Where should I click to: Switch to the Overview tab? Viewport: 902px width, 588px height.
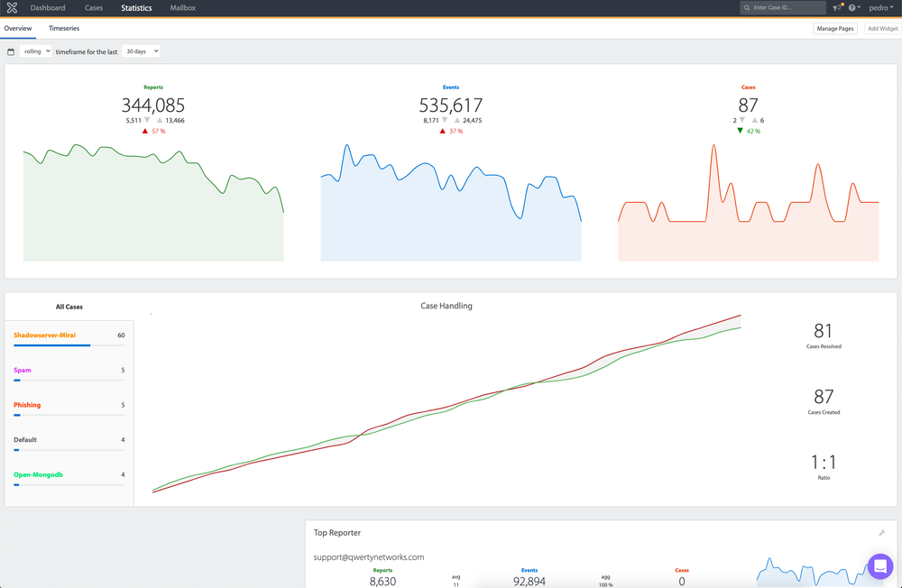(18, 28)
